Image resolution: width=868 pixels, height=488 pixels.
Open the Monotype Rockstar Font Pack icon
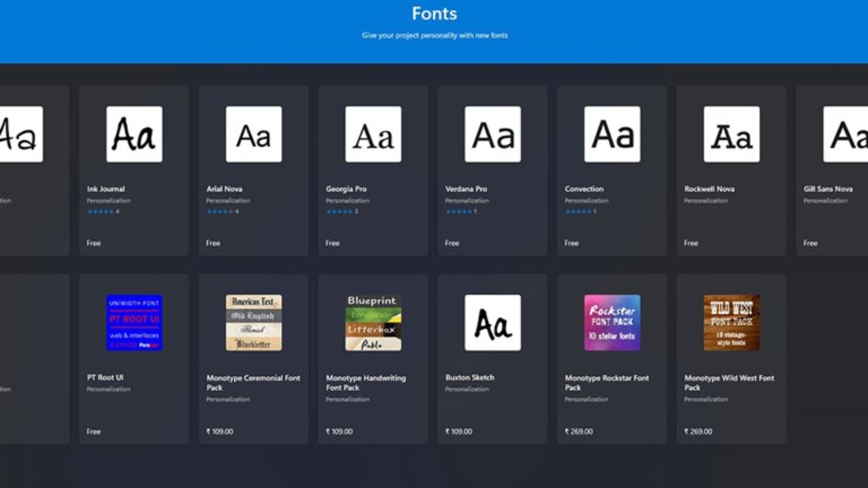(612, 323)
